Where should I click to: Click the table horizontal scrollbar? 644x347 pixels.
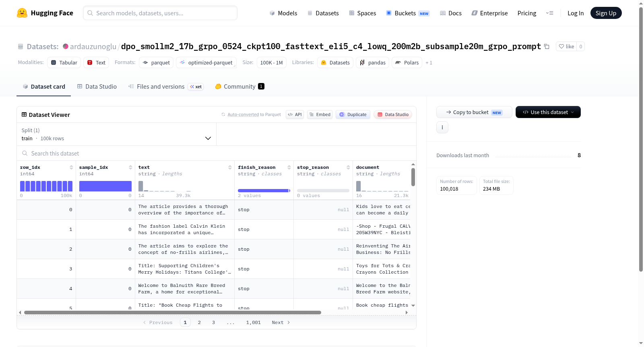click(x=172, y=312)
